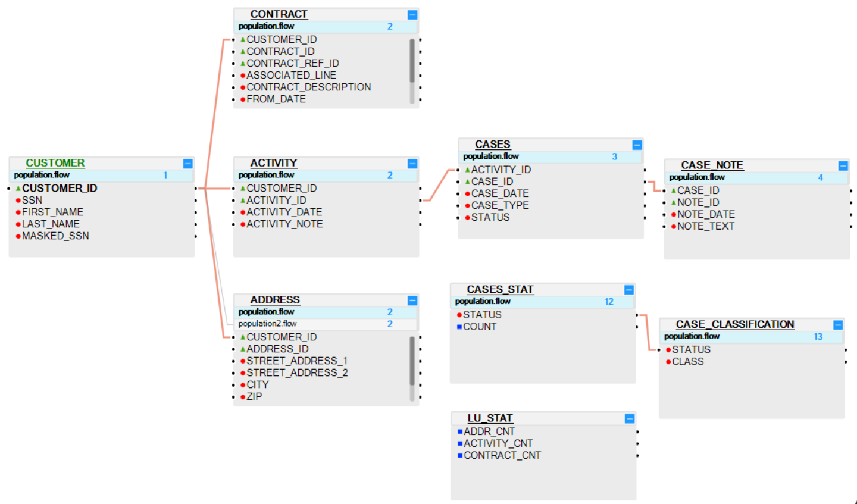Select population2.flow row in ADDRESS table
The height and width of the screenshot is (504, 857).
tap(267, 324)
